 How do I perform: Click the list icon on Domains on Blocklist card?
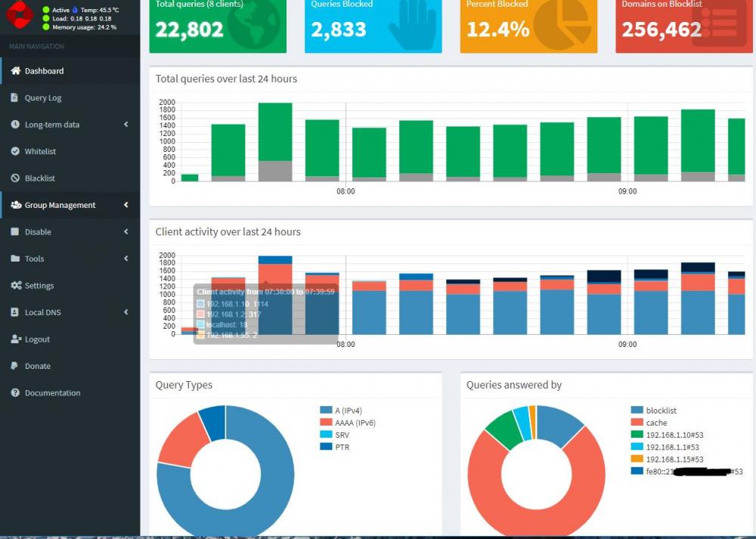pyautogui.click(x=720, y=23)
